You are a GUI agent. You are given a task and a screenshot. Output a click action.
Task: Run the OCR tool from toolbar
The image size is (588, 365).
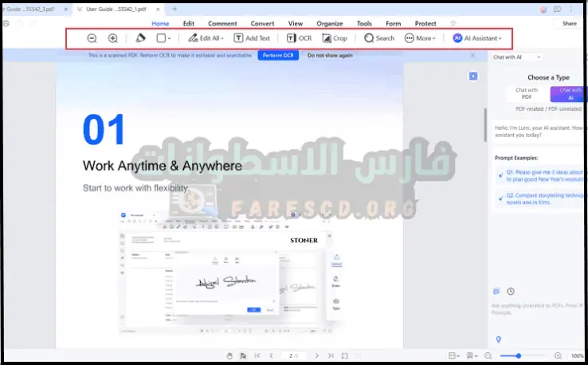tap(300, 38)
